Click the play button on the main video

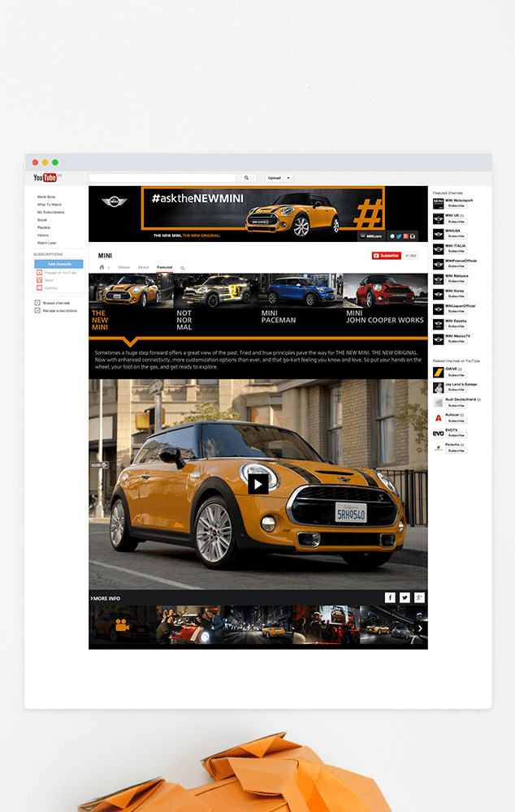coord(258,484)
